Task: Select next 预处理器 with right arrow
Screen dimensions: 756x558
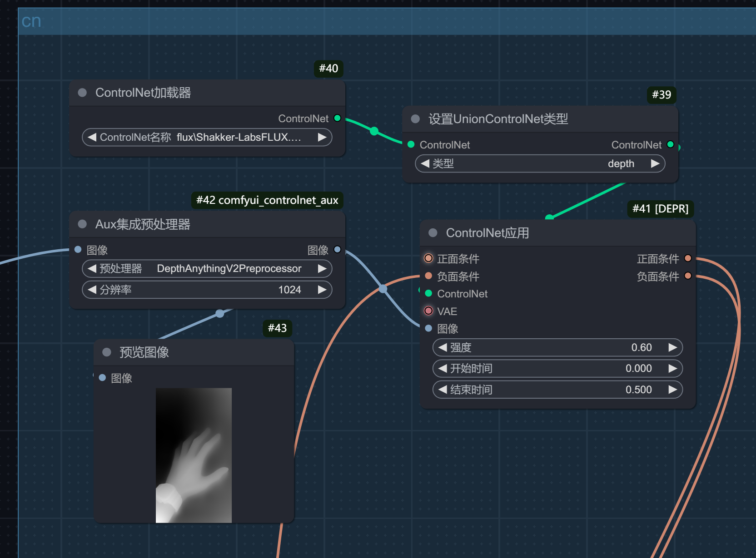Action: pos(322,268)
